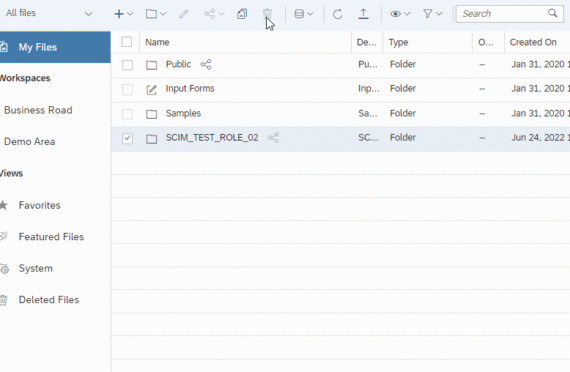
Task: Click the trash delete icon
Action: click(x=267, y=14)
